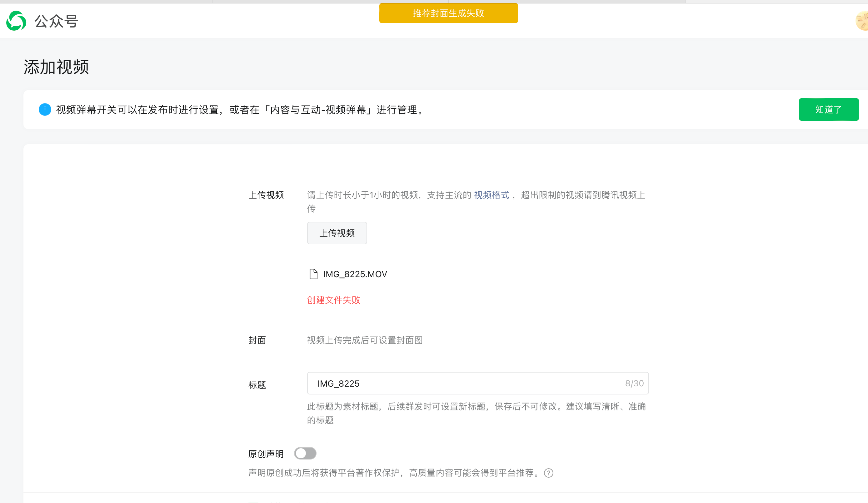Click the IMG_8225 title input field

(465, 384)
